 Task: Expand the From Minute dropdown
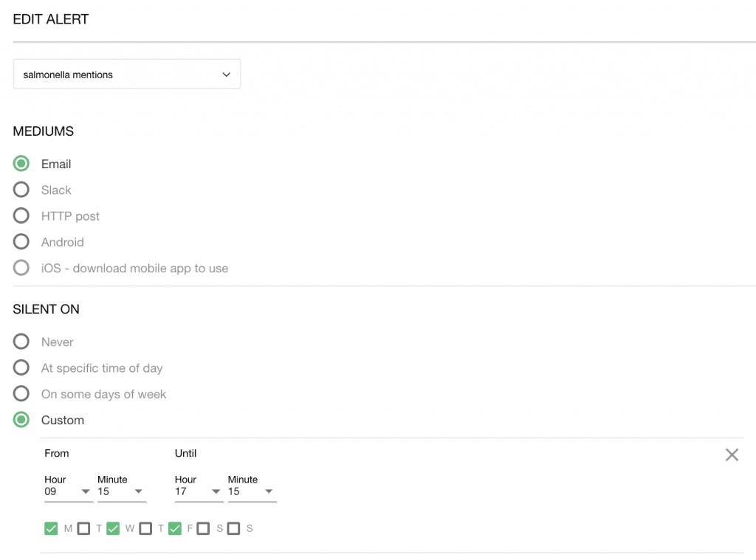coord(121,491)
